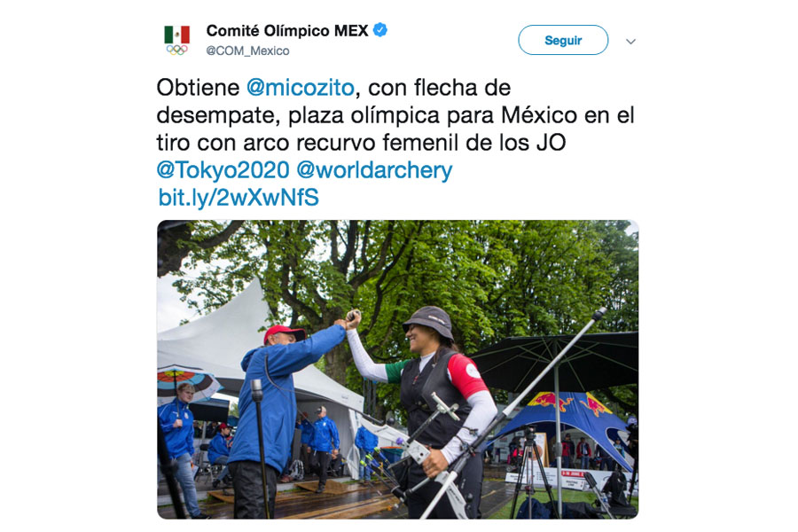This screenshot has height=532, width=798.
Task: Open the attached archery photo
Action: tap(397, 370)
